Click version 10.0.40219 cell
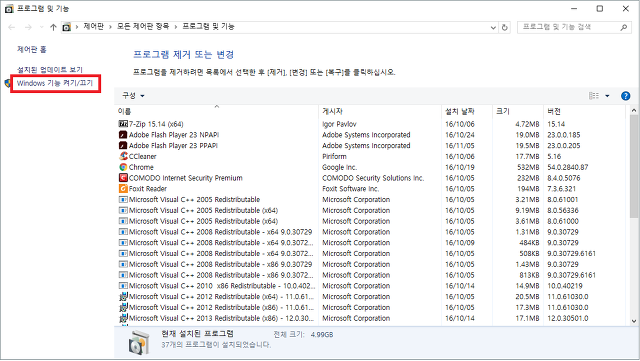 tap(565, 286)
